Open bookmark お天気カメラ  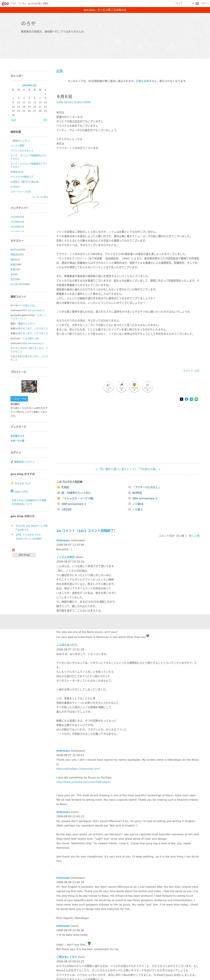coord(17,436)
